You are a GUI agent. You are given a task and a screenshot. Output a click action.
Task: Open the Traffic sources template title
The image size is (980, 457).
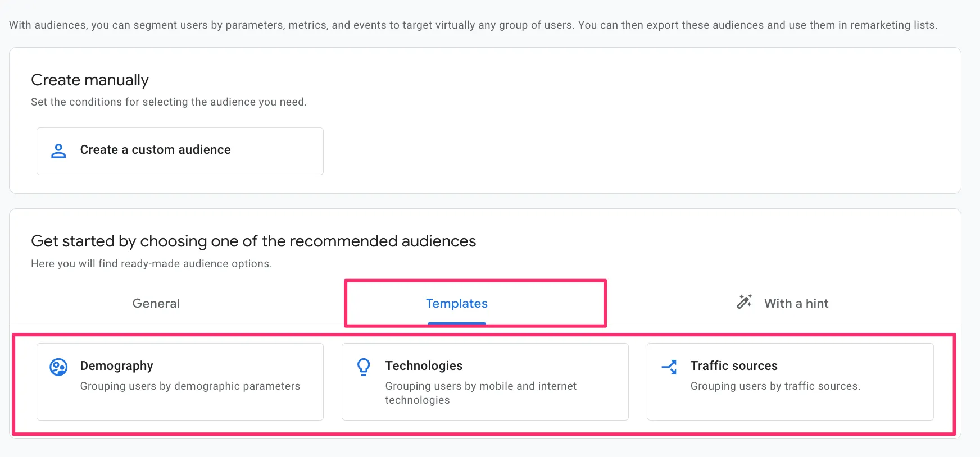click(733, 365)
